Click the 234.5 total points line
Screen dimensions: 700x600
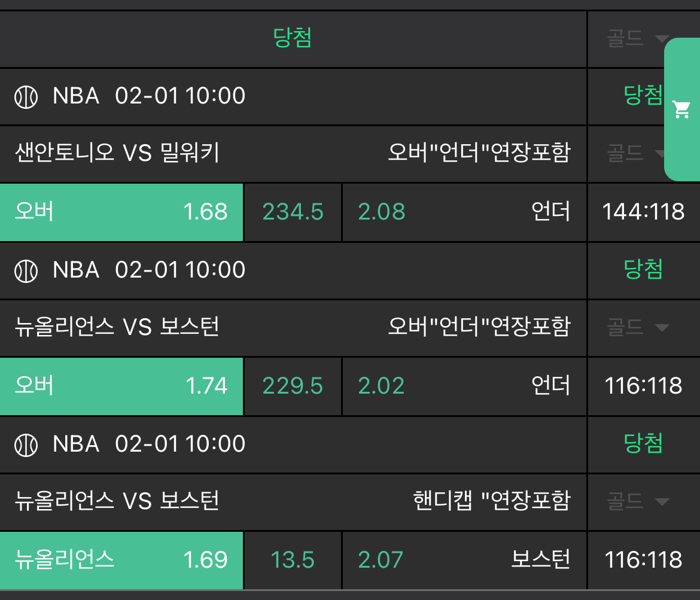point(293,212)
